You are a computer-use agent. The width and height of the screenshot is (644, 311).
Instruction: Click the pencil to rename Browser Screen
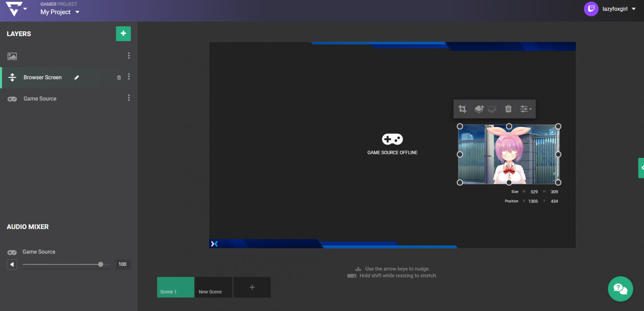[x=77, y=77]
